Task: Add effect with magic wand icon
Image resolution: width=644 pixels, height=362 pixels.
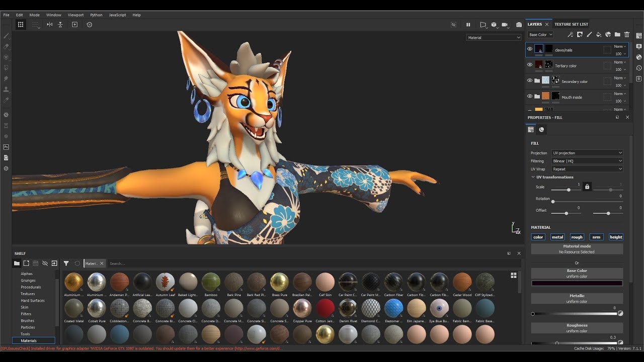Action: point(570,35)
